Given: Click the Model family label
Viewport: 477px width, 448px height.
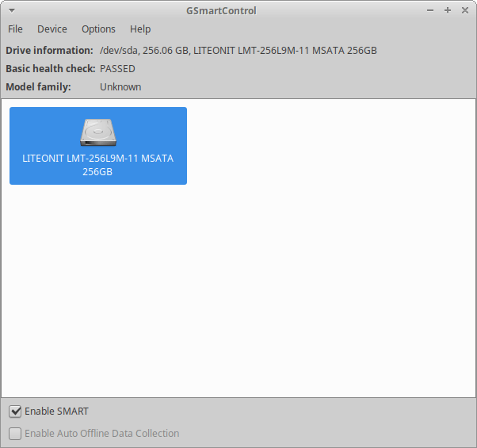Looking at the screenshot, I should 38,87.
